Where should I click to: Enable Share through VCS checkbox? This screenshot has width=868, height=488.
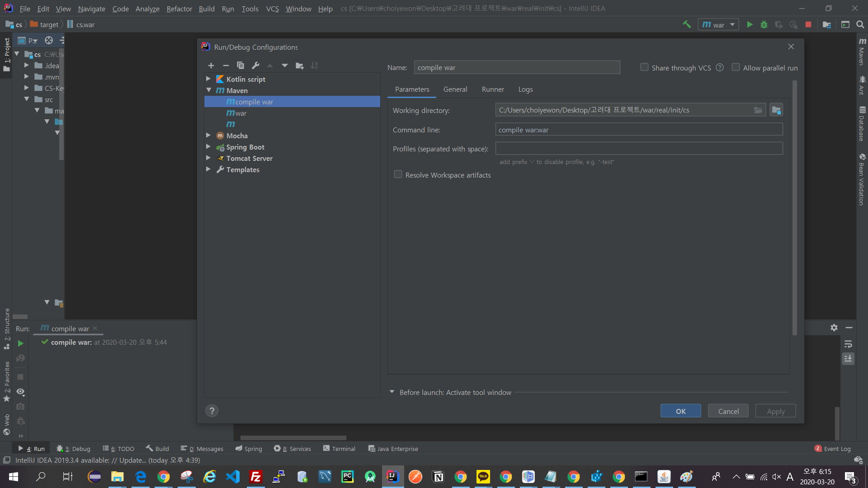coord(644,67)
